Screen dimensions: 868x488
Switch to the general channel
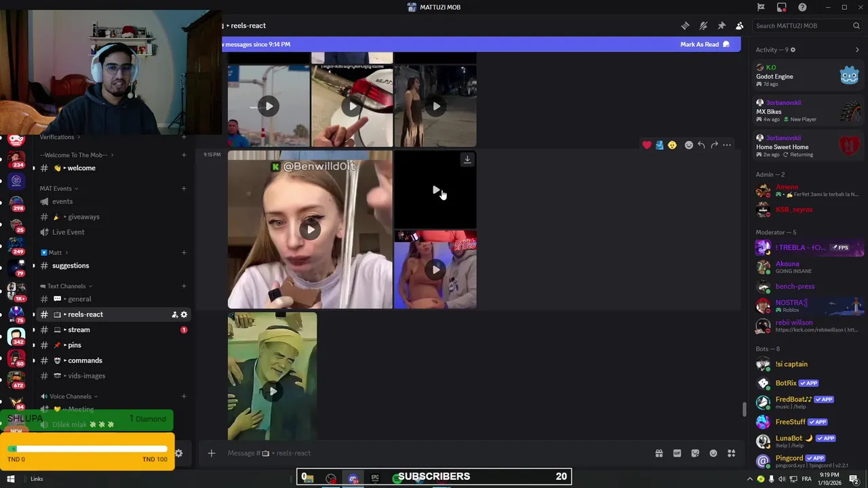point(112,299)
